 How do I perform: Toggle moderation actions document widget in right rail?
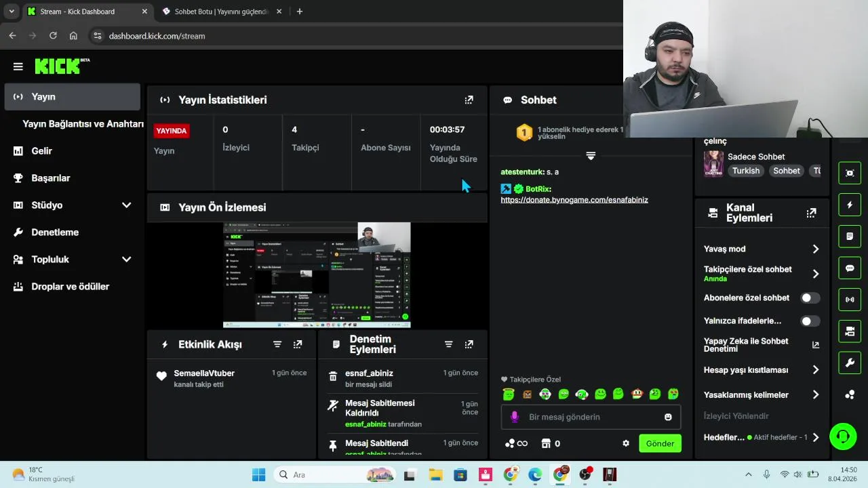tap(850, 237)
